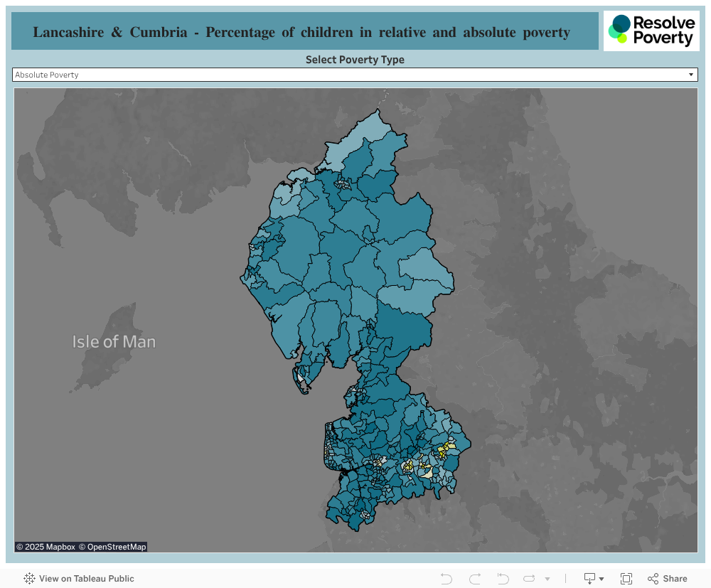Click the 'Select Poverty Type' label
Viewport: 711px width, 588px height.
tap(355, 60)
